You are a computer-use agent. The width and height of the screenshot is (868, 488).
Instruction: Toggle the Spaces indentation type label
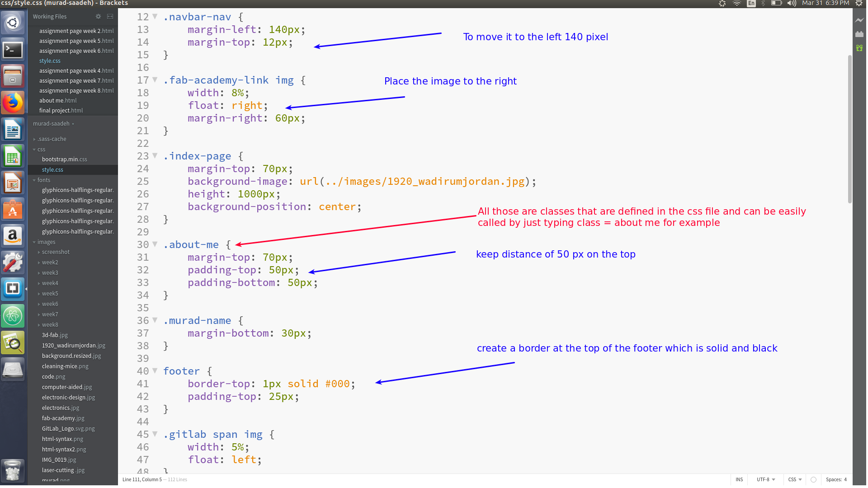(833, 479)
